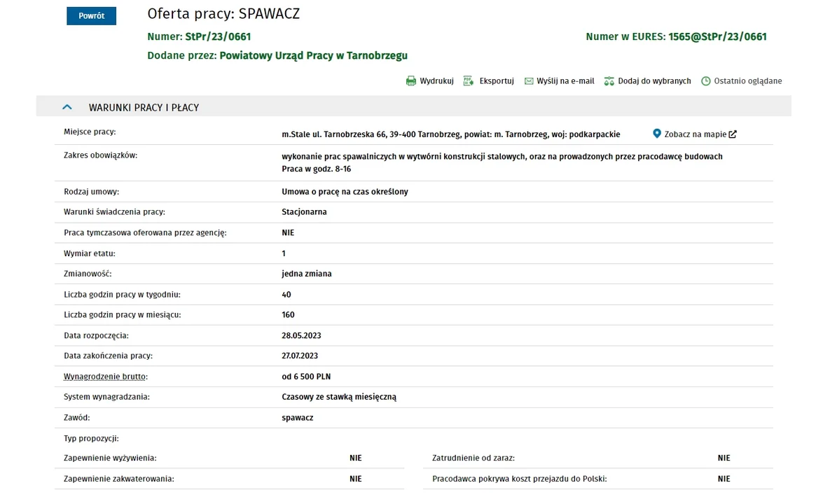Click the offer title Oferta pracy: SPAWACZ
Screen dimensions: 823x504
223,13
